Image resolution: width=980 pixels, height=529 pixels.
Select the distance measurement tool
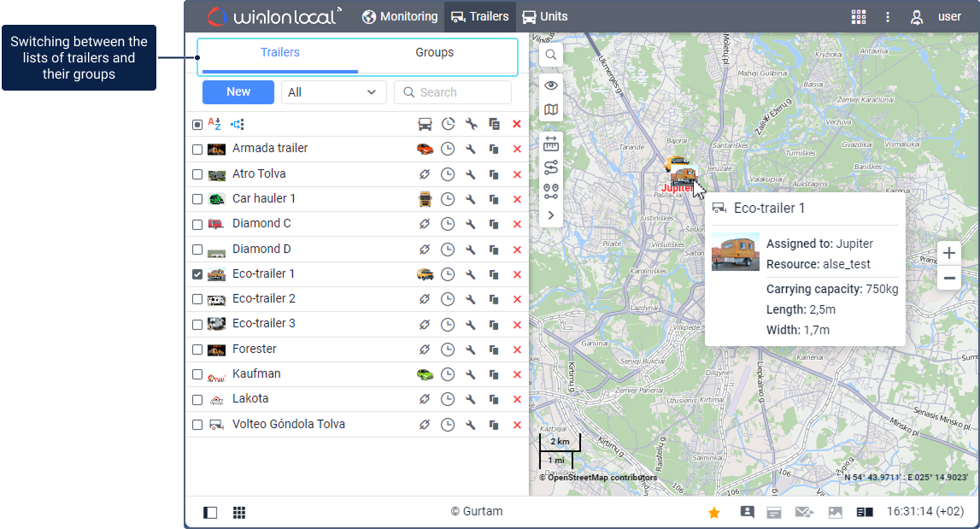coord(550,144)
